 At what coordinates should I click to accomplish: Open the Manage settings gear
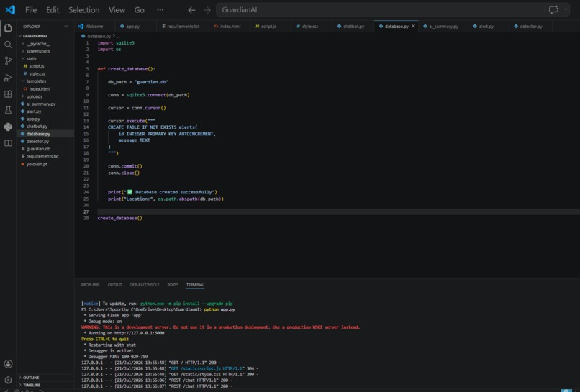point(8,380)
